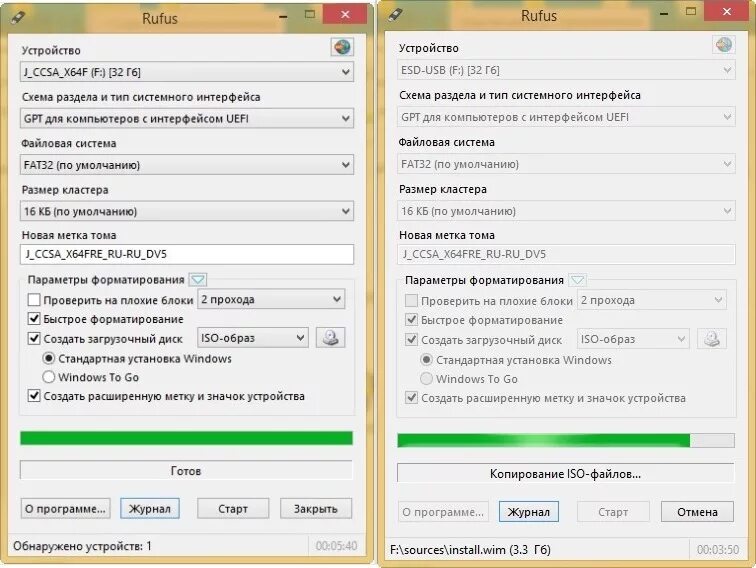756x568 pixels.
Task: Click the Rufus USB title icon in left window
Action: pyautogui.click(x=18, y=17)
